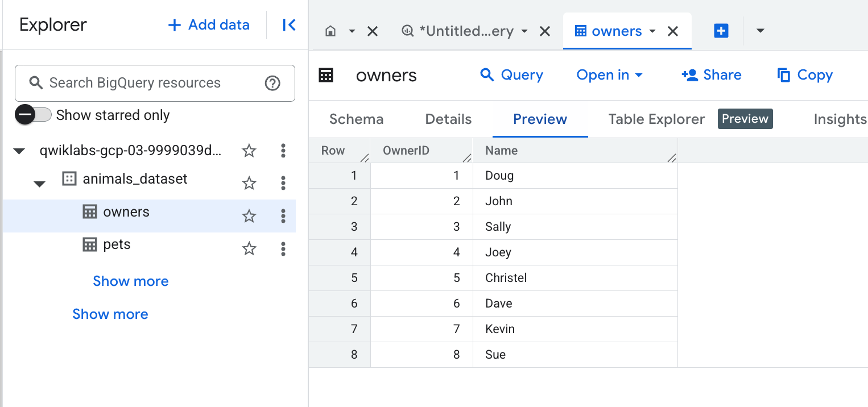Open actions menu for owners table

283,216
